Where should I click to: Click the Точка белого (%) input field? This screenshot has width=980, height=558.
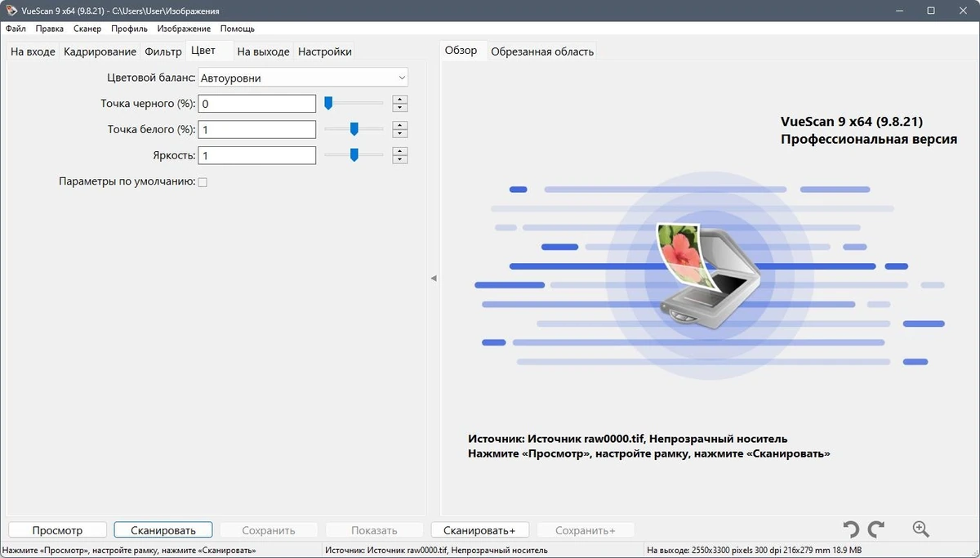tap(257, 130)
